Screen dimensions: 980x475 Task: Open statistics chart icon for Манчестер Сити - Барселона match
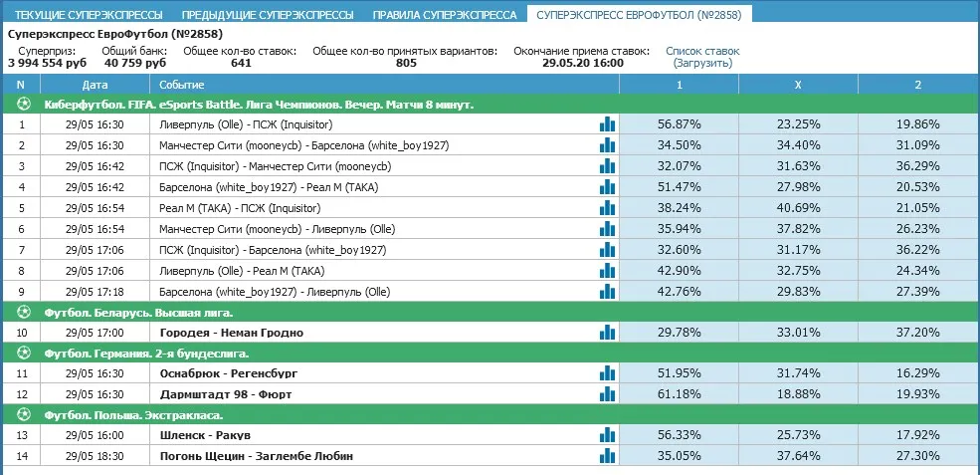click(607, 145)
